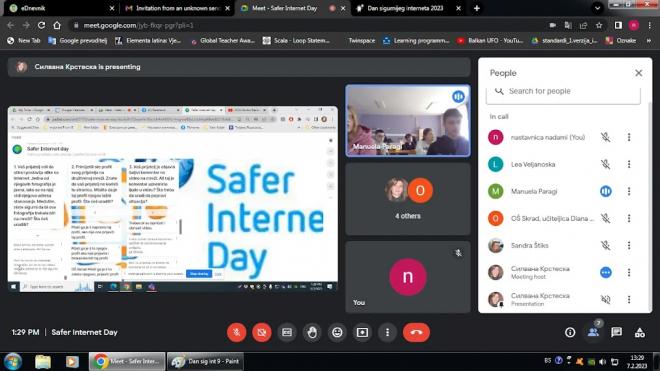
Task: Toggle captions in the call controls
Action: (287, 332)
